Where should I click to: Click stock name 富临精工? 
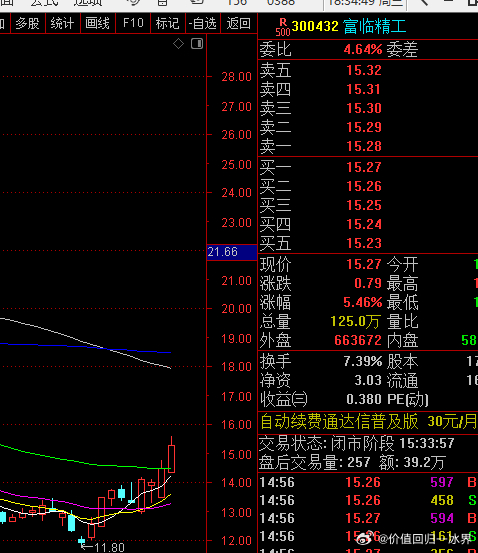point(374,26)
